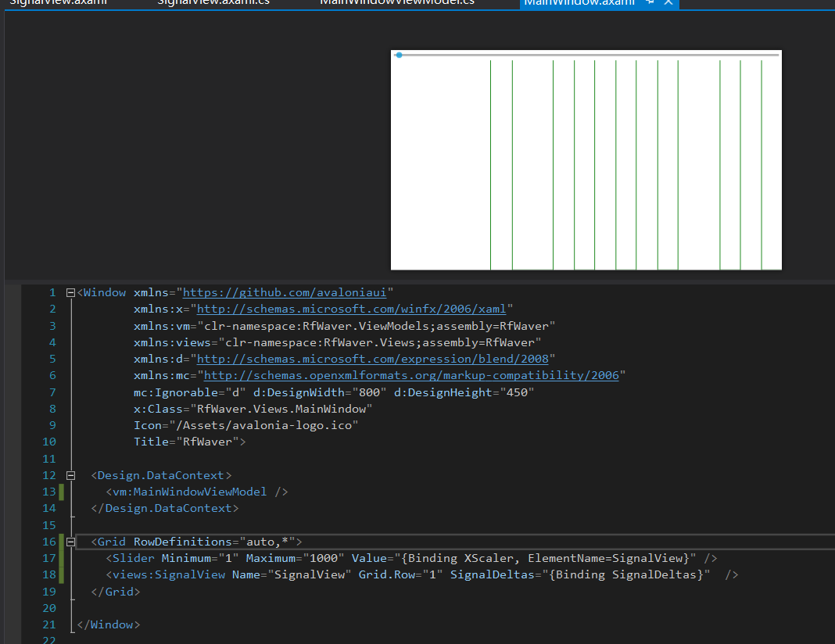
Task: Place cursor on the Slider tag
Action: pos(133,558)
